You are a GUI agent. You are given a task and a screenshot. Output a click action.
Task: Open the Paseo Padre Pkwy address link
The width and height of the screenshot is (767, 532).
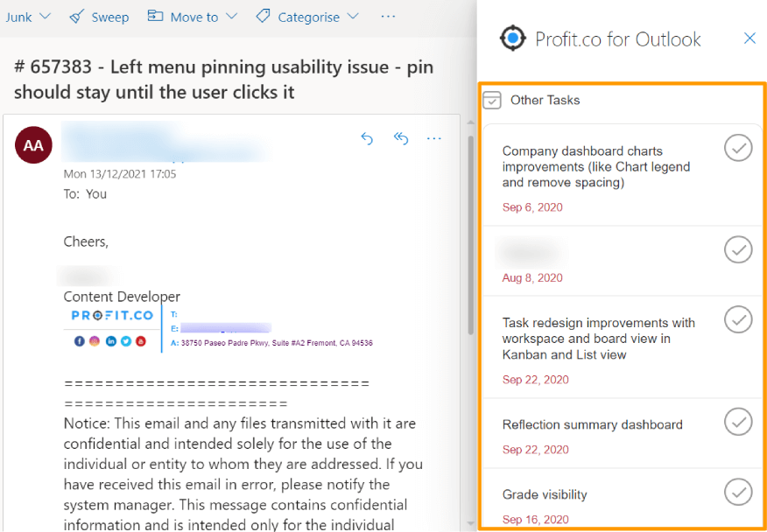277,343
